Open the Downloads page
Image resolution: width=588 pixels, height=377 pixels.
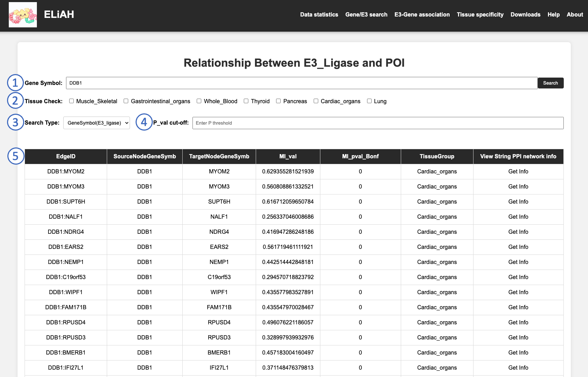525,14
